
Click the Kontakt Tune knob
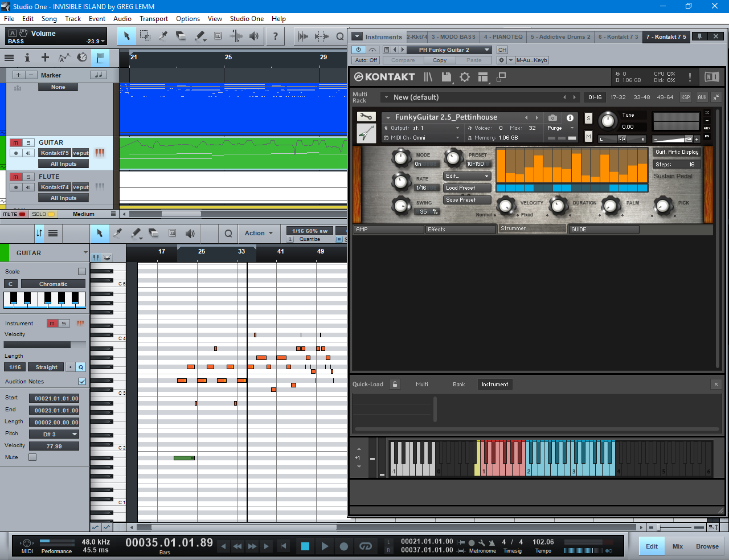(608, 120)
